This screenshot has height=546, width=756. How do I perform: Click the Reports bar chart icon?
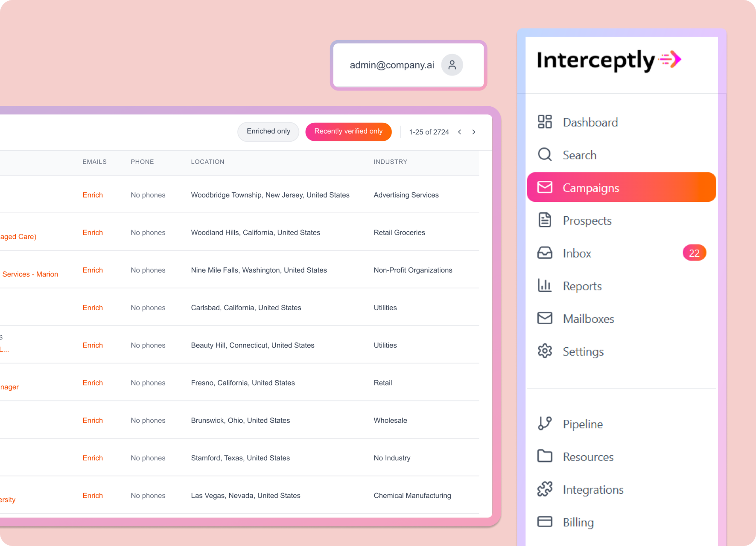(545, 286)
